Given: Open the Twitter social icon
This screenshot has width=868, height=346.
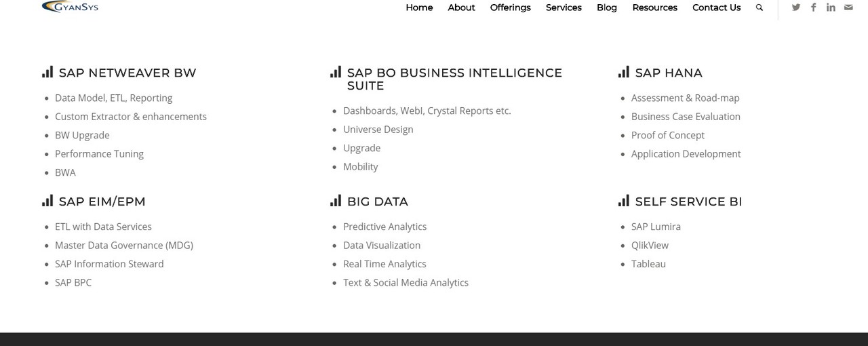Looking at the screenshot, I should click(796, 7).
